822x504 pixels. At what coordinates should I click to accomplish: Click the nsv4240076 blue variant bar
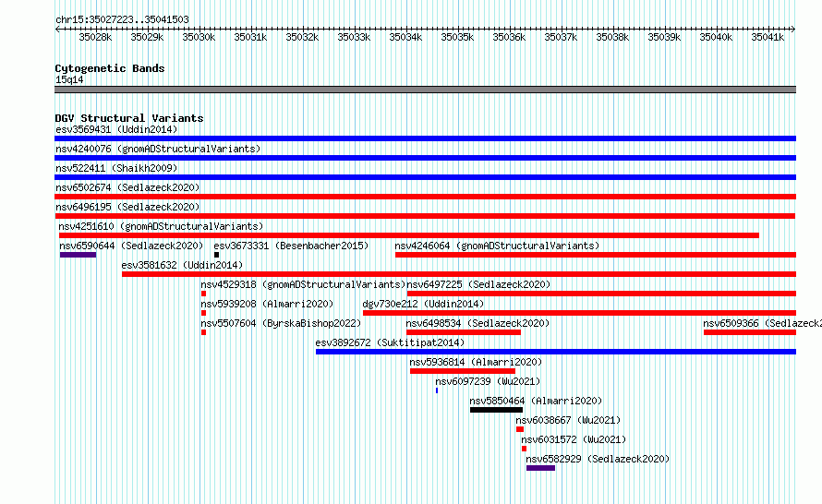(x=425, y=158)
